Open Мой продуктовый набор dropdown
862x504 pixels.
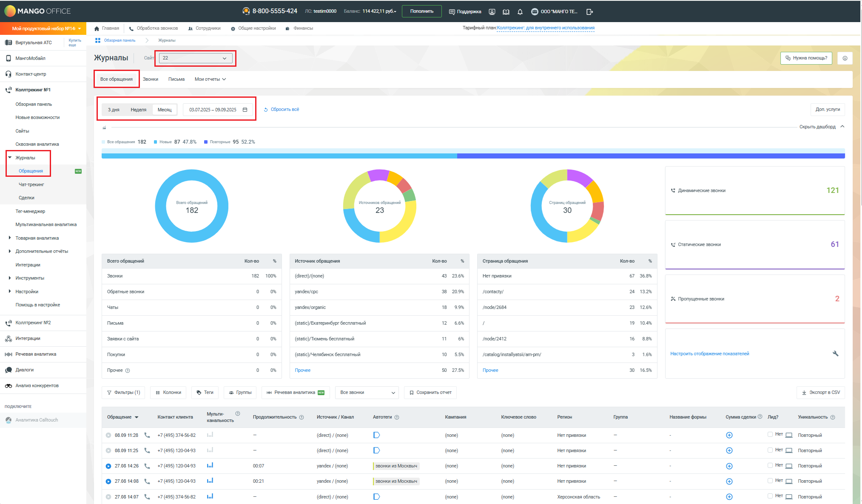point(43,28)
